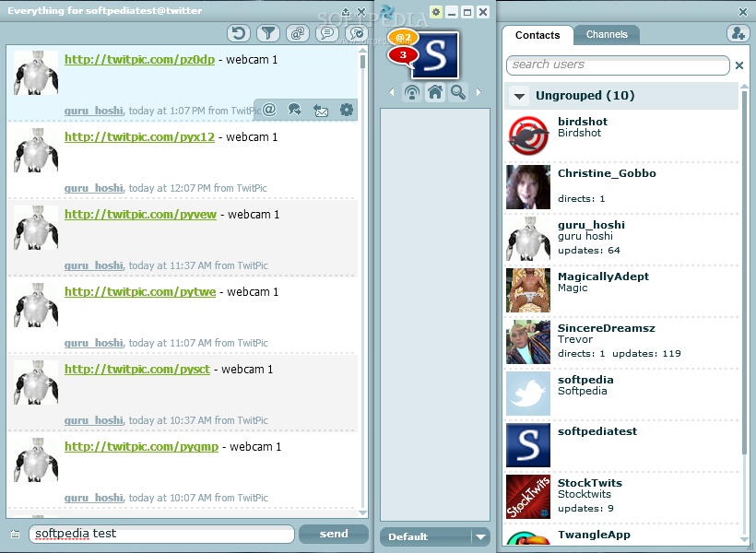Click in the search users field

(618, 65)
